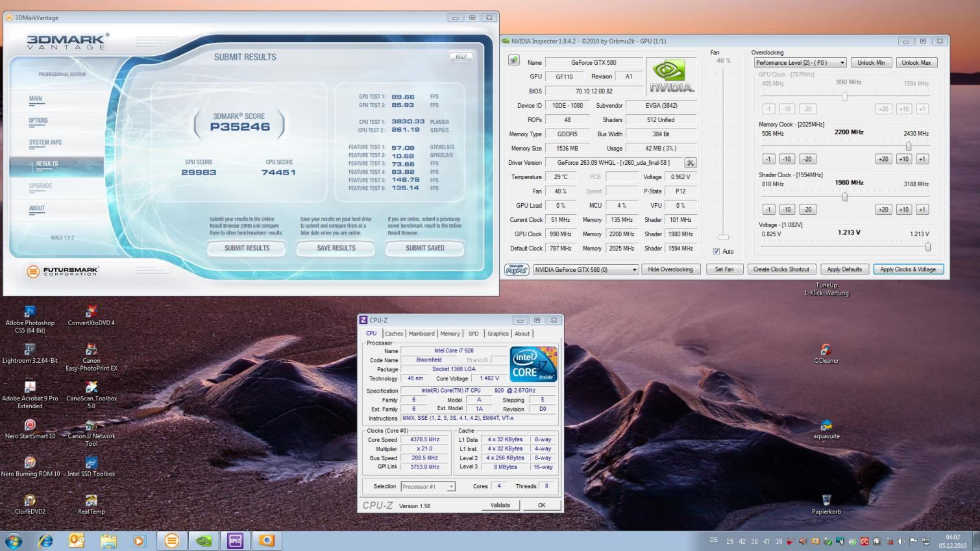This screenshot has width=980, height=551.
Task: Switch to the Graphics tab in CPU-Z
Action: [x=498, y=334]
